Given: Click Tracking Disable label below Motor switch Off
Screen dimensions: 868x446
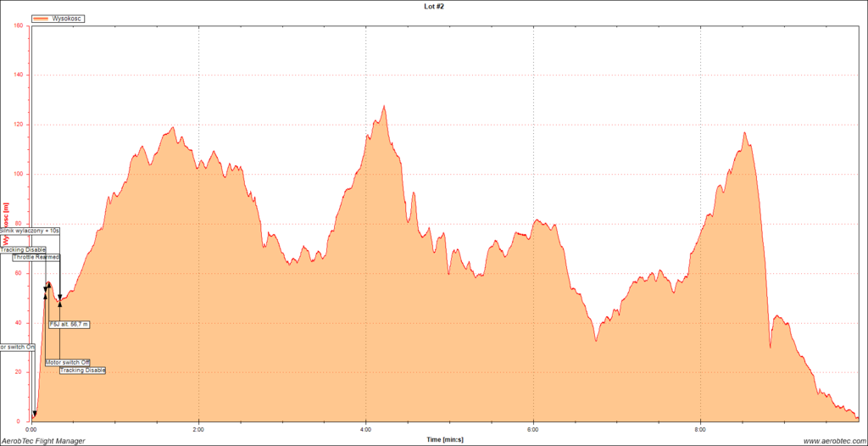Looking at the screenshot, I should (83, 371).
